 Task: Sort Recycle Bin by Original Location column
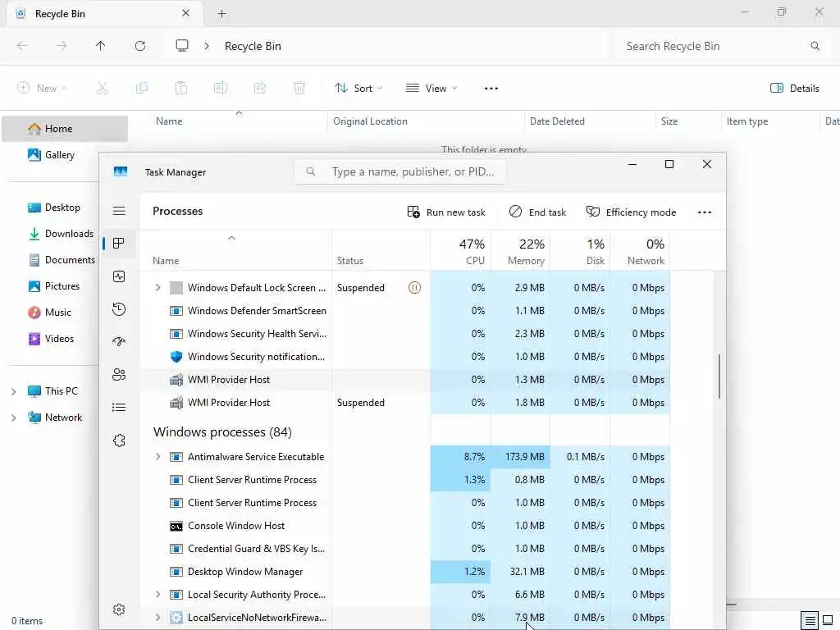click(x=426, y=121)
